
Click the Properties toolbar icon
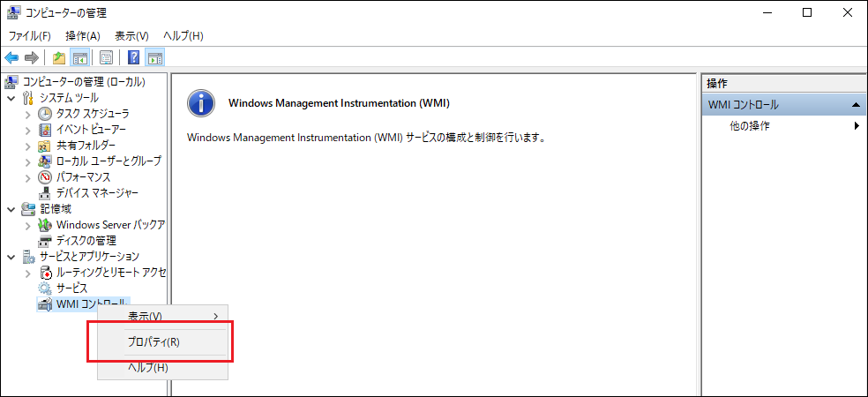106,58
